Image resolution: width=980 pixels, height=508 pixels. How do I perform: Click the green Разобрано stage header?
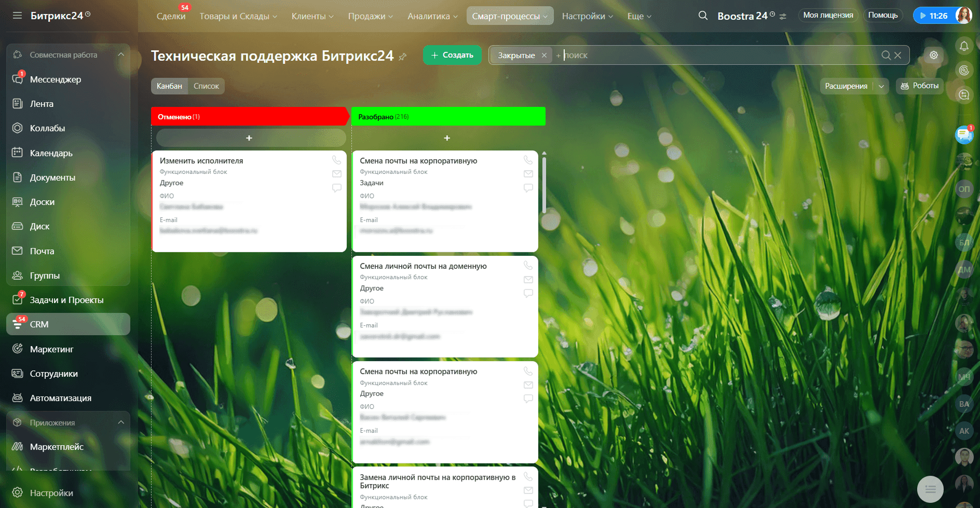coord(448,117)
